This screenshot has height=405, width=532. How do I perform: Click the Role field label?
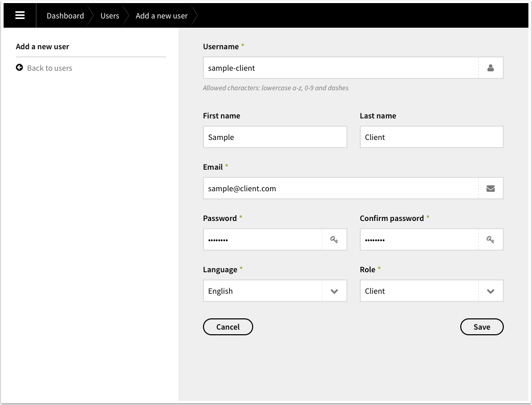(x=367, y=270)
